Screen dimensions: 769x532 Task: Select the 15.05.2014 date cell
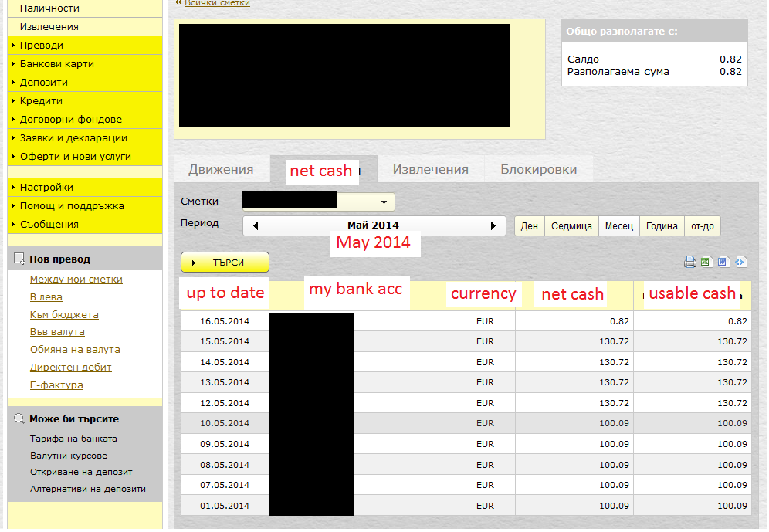[x=225, y=341]
